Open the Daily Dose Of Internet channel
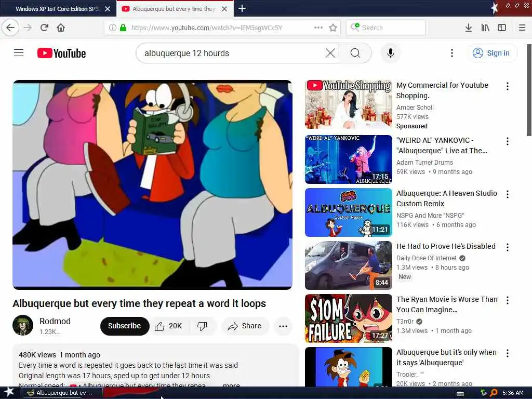The width and height of the screenshot is (532, 399). coord(427,258)
